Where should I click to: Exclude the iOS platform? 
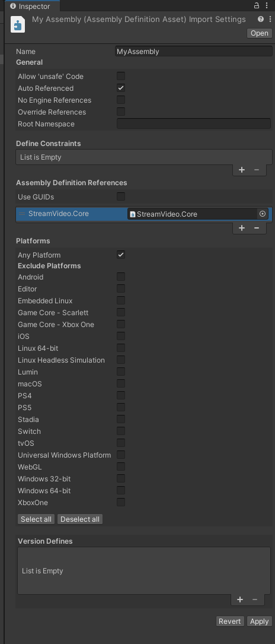[x=121, y=336]
